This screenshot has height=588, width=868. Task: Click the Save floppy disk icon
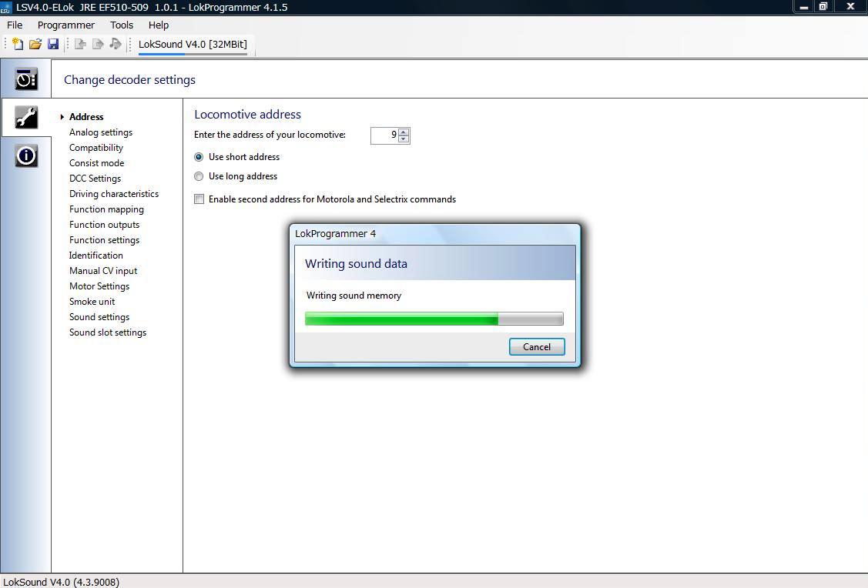pyautogui.click(x=53, y=44)
